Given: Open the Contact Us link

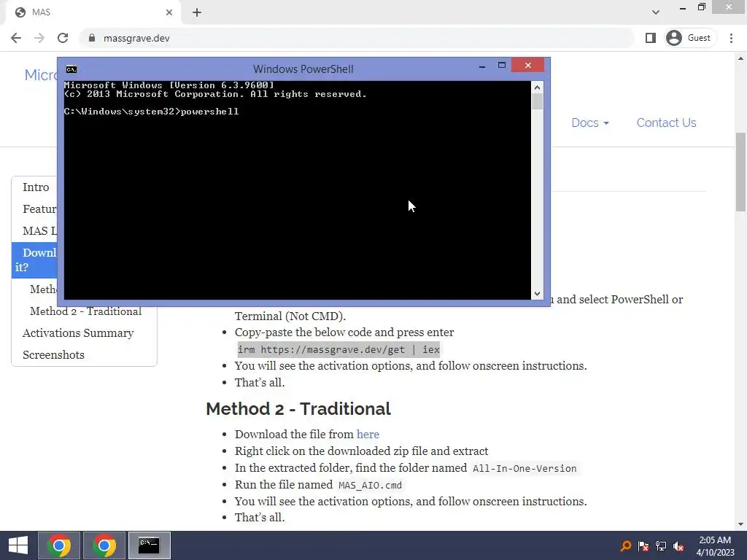Looking at the screenshot, I should click(666, 122).
